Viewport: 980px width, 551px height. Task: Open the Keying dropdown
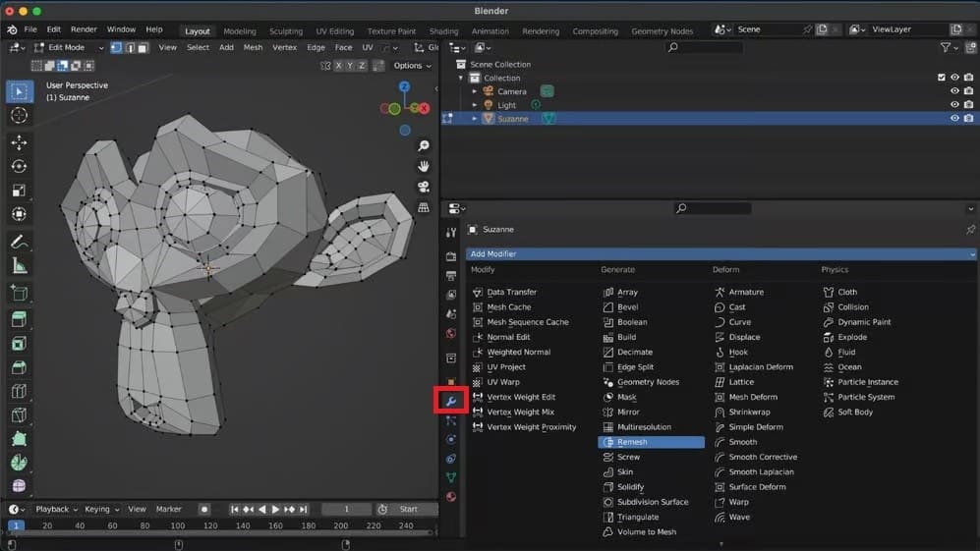click(x=101, y=509)
